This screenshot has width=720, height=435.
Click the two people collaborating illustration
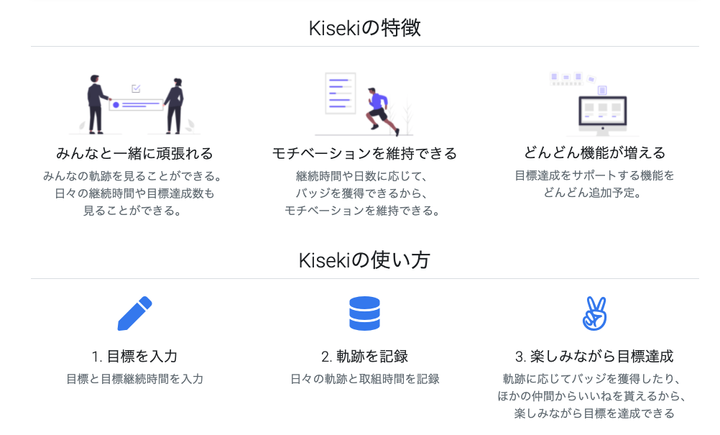pyautogui.click(x=134, y=104)
